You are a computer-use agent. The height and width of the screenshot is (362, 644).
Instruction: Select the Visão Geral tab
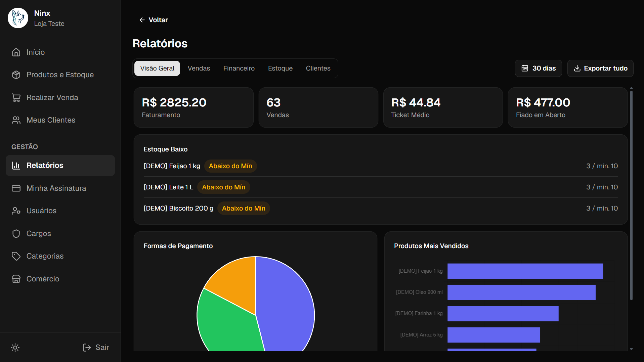[x=157, y=69]
